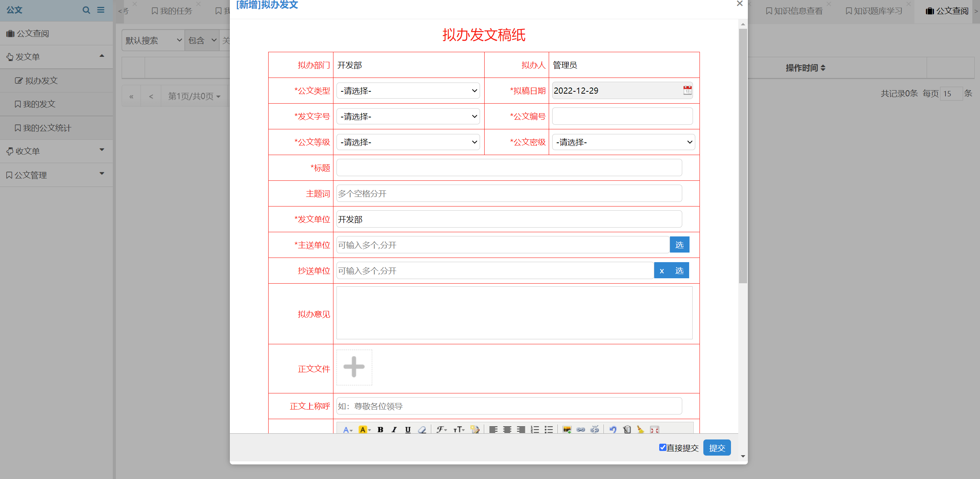Collapse the 发文单 sidebar group

(x=56, y=57)
